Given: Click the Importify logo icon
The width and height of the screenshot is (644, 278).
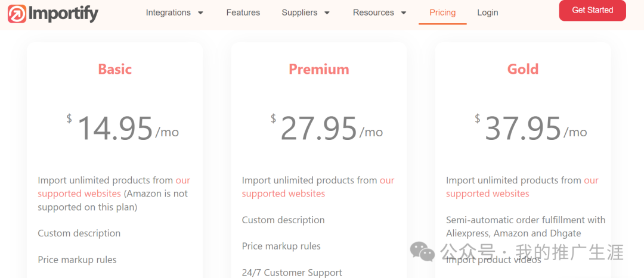Looking at the screenshot, I should point(17,14).
